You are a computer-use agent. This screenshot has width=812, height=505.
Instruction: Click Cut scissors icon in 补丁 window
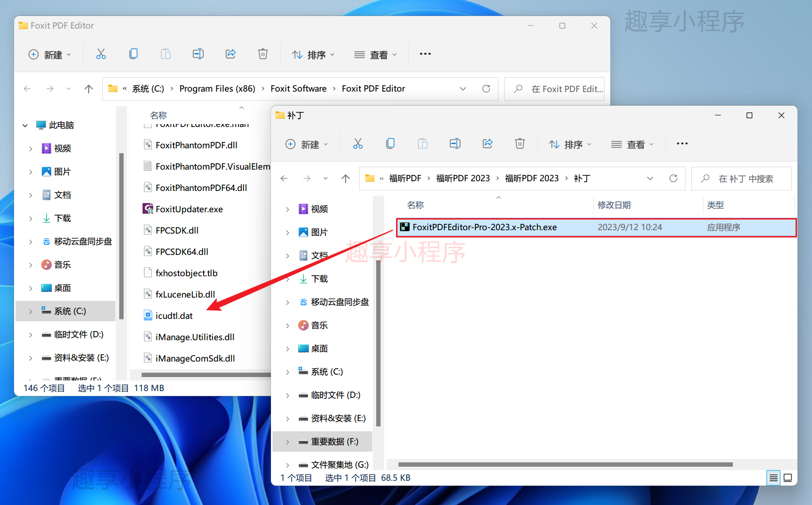pyautogui.click(x=358, y=143)
